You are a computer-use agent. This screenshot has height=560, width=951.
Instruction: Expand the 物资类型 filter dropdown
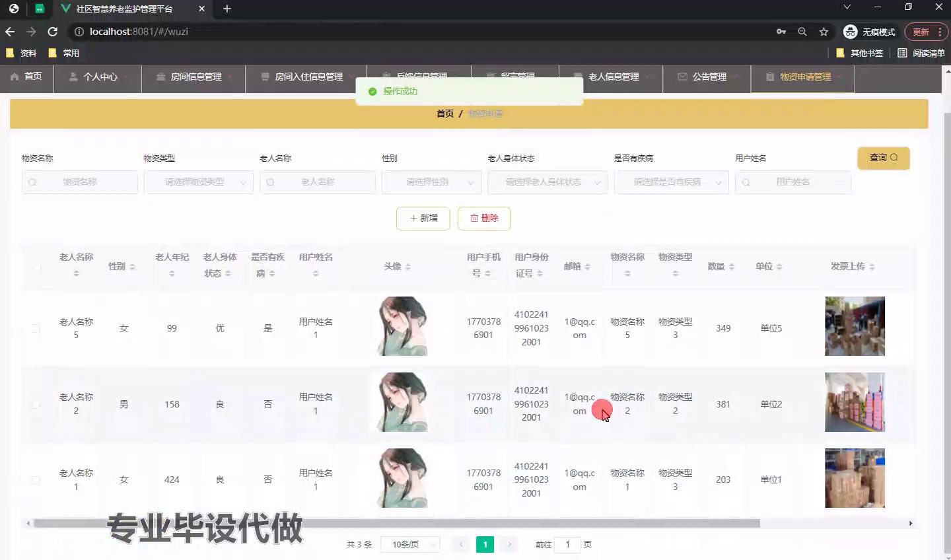click(198, 182)
